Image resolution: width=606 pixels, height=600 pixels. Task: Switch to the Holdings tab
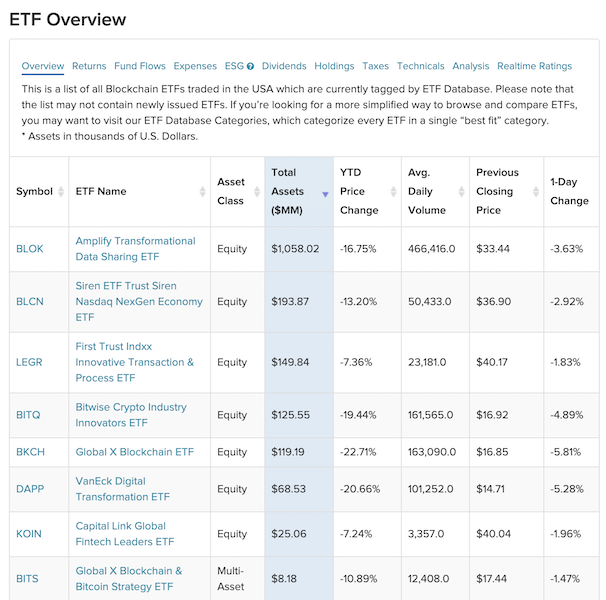[334, 66]
